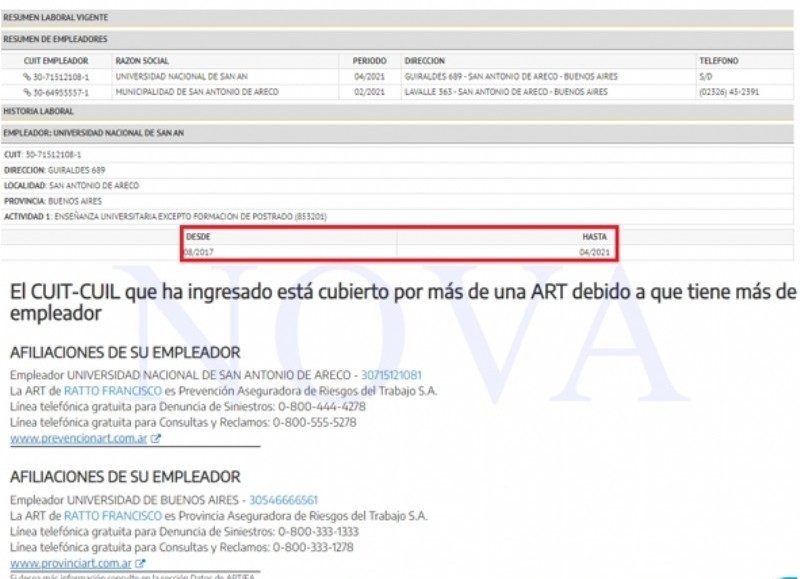Select period cell 04/2021 in employers table
Image resolution: width=800 pixels, height=579 pixels.
(369, 77)
